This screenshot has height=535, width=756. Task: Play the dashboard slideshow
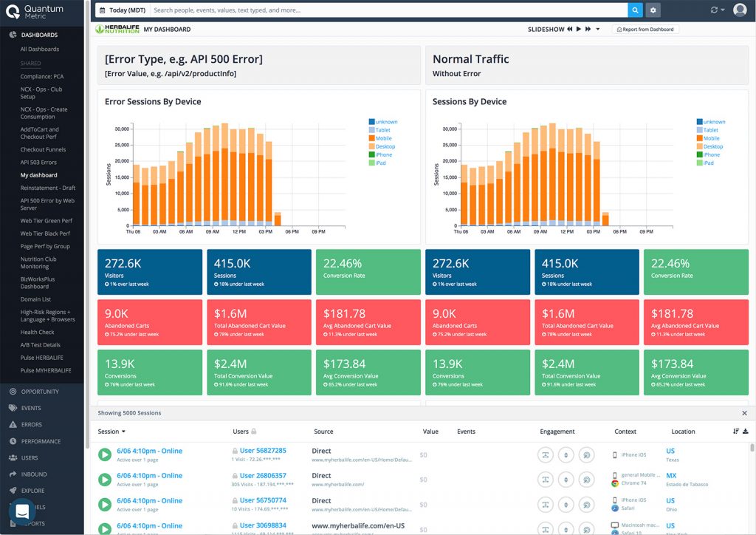click(x=579, y=29)
